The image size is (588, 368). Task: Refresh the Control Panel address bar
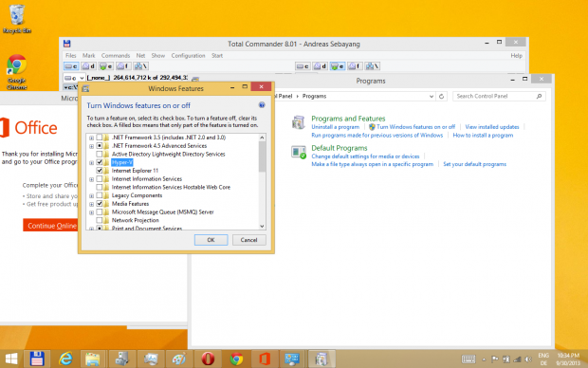pyautogui.click(x=441, y=97)
